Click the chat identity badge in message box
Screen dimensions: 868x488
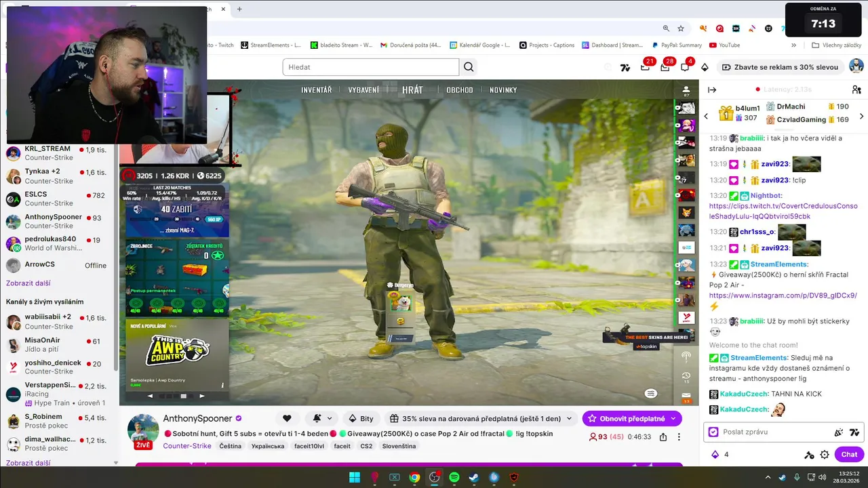tap(713, 432)
